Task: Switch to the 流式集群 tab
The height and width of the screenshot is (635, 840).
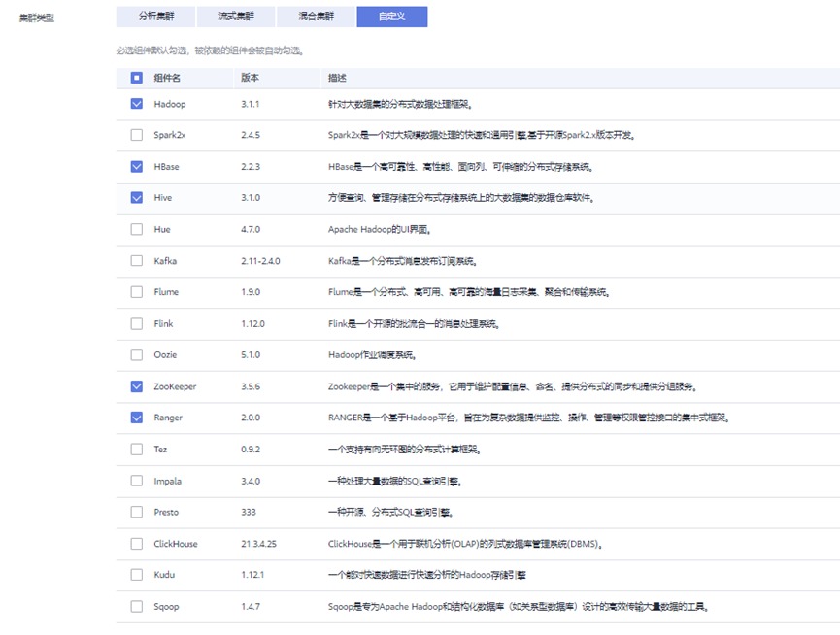Action: click(235, 17)
